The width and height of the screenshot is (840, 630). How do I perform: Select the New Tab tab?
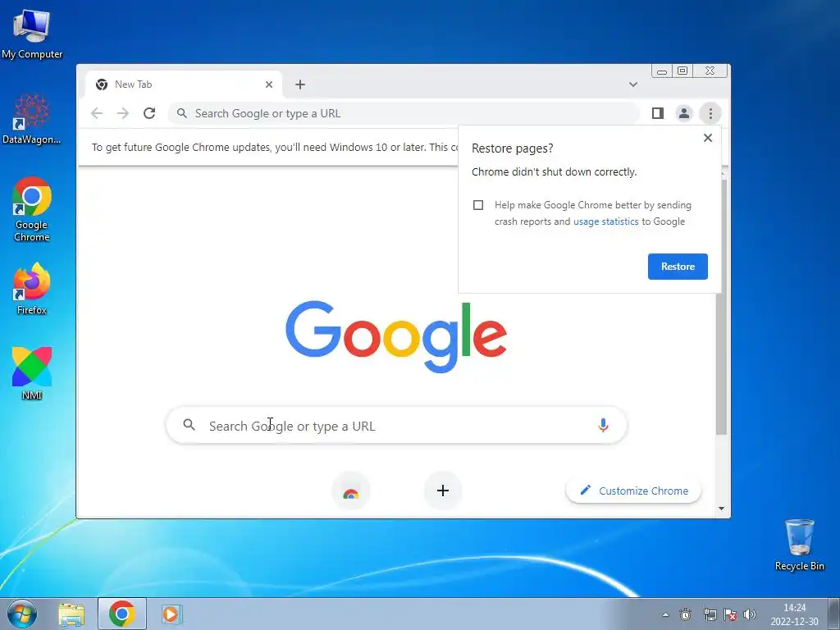point(184,84)
